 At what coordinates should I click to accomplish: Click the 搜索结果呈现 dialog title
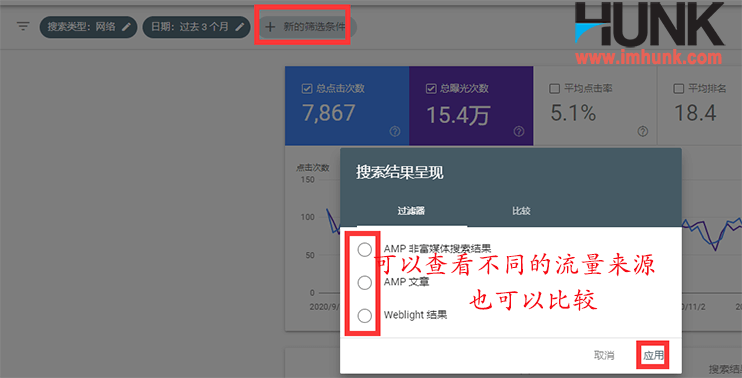tap(400, 173)
